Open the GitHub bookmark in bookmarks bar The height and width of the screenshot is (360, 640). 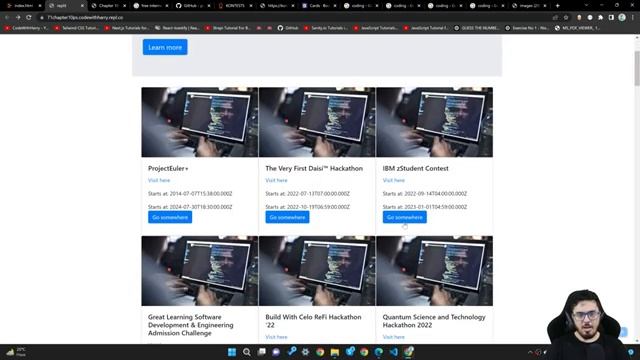(288, 28)
